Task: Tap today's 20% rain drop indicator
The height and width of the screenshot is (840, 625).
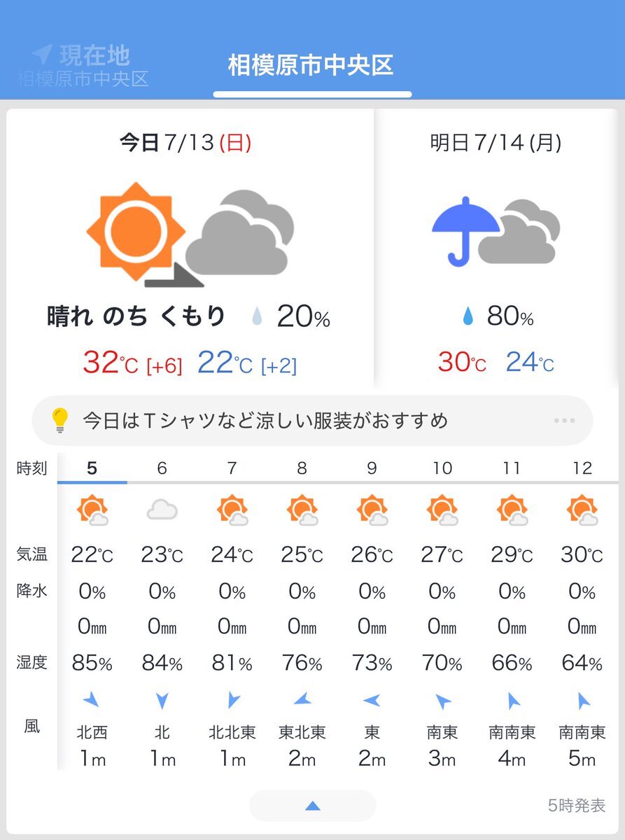Action: pos(258,318)
